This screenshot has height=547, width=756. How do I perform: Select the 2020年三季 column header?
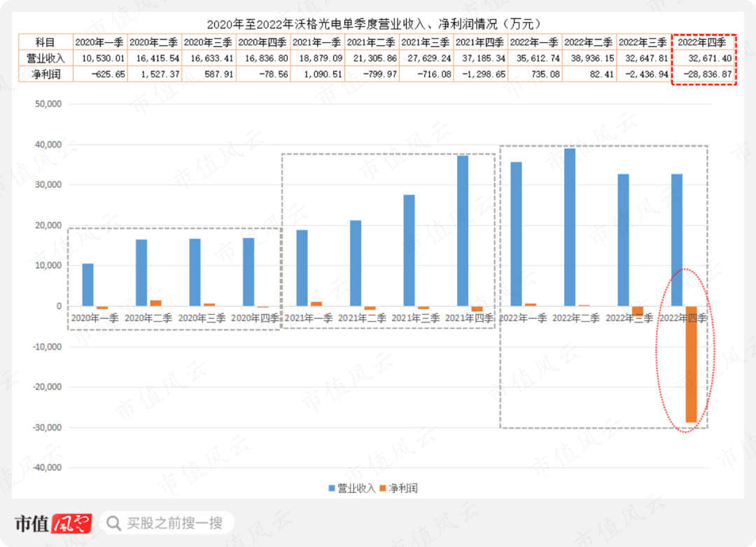coord(209,42)
